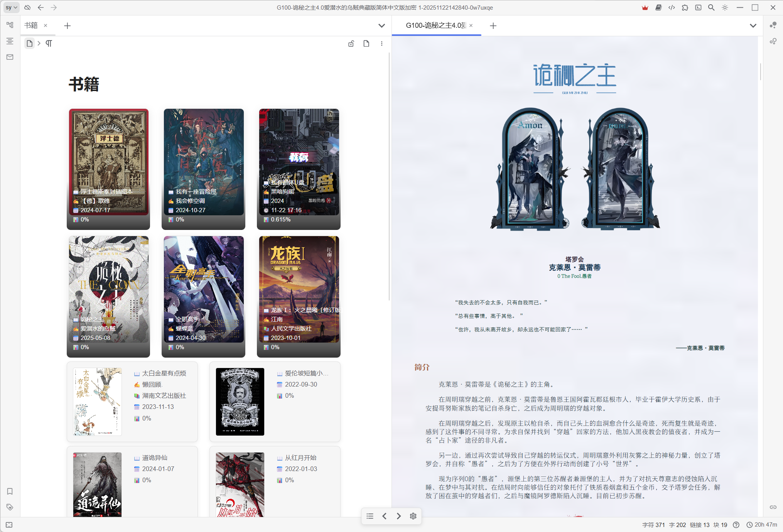Image resolution: width=783 pixels, height=532 pixels.
Task: Open the file tree panel icon
Action: pos(10,25)
